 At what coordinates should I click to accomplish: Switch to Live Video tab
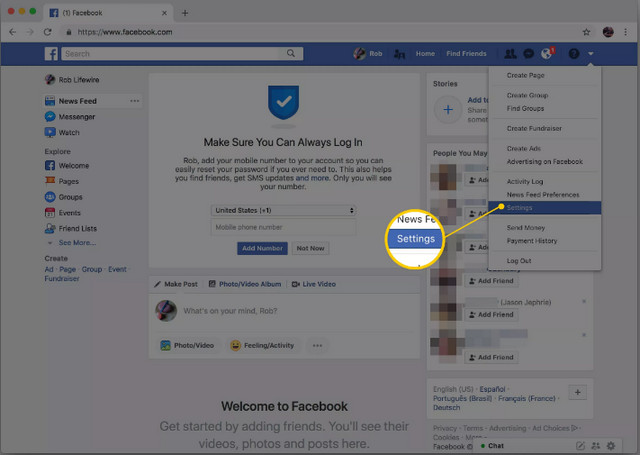click(313, 284)
